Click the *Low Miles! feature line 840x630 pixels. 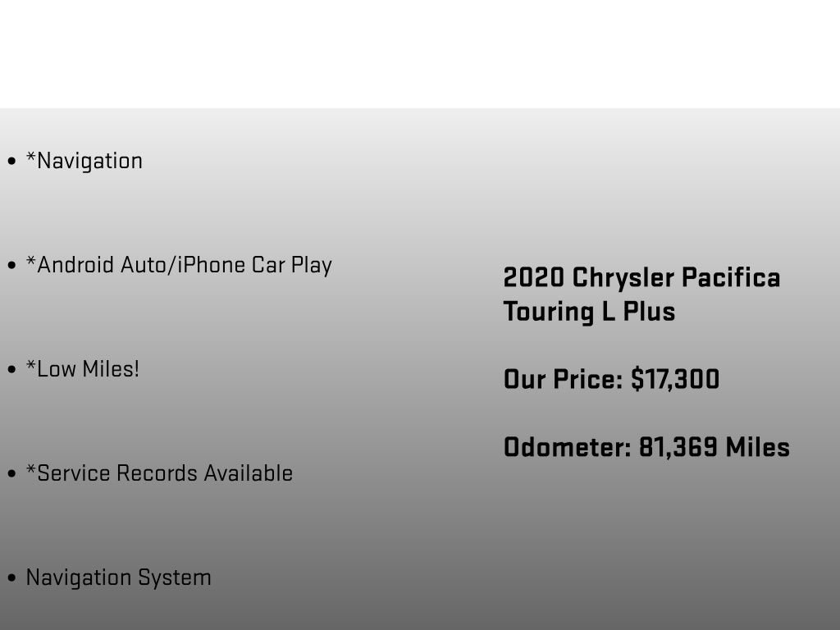pos(83,369)
